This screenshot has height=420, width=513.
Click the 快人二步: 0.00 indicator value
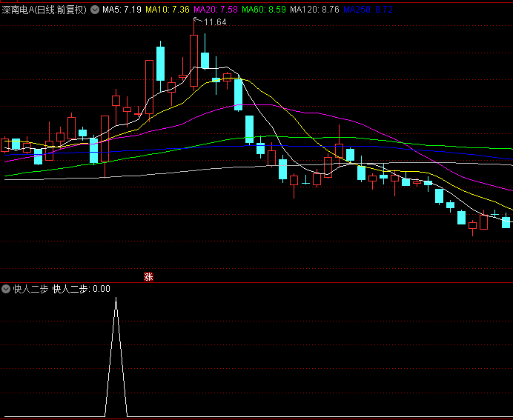point(81,289)
